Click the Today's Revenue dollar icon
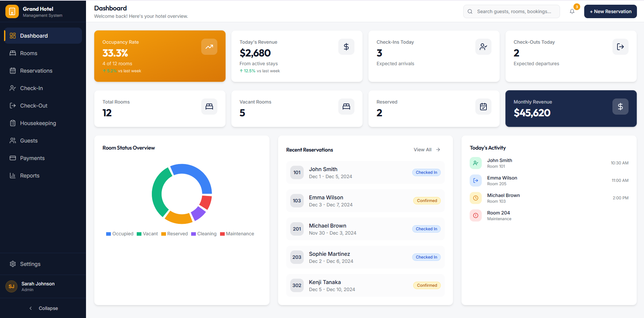The image size is (644, 318). click(346, 47)
